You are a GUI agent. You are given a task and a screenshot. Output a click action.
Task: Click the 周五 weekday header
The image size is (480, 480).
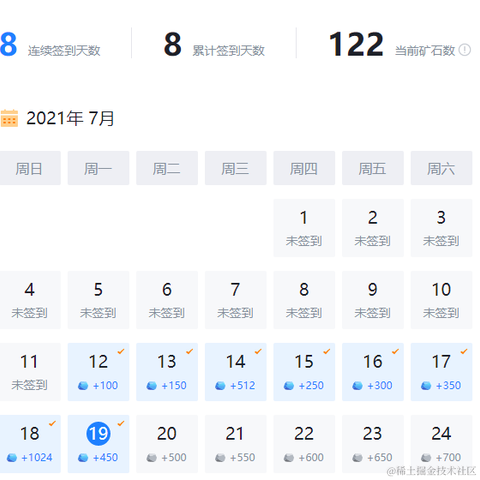373,168
